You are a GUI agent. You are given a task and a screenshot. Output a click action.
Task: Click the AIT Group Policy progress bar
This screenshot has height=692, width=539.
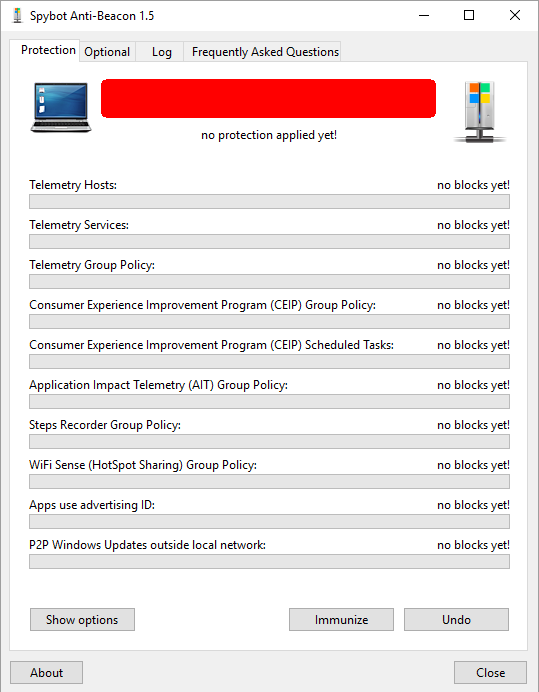(x=269, y=402)
